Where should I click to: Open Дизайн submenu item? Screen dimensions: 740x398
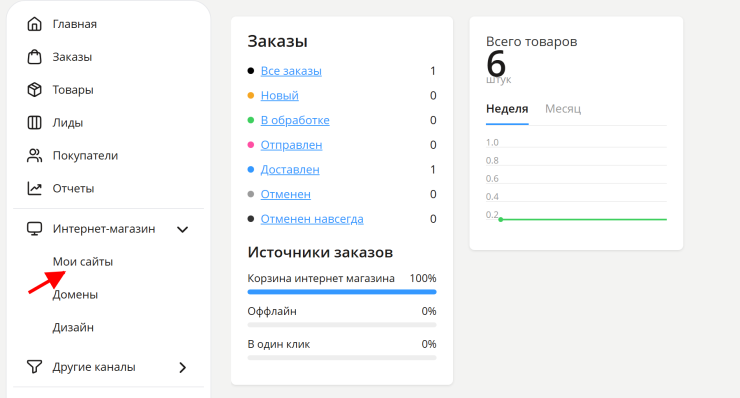pos(73,327)
